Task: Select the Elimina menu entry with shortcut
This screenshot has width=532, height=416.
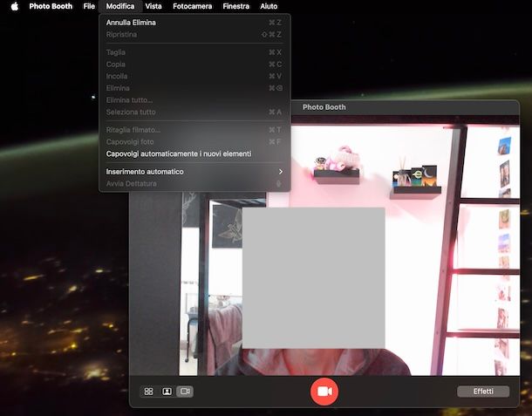Action: 194,88
